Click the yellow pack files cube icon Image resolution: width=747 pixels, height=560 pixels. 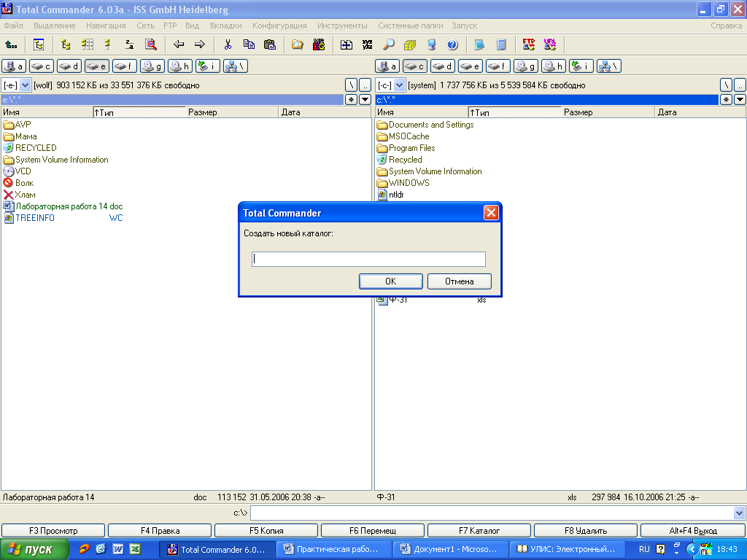click(x=410, y=44)
